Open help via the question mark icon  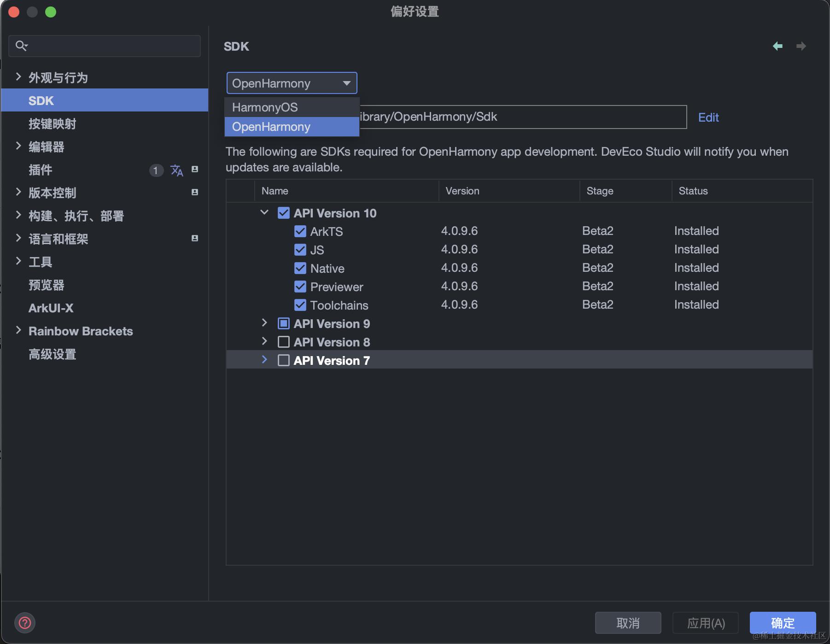click(25, 623)
